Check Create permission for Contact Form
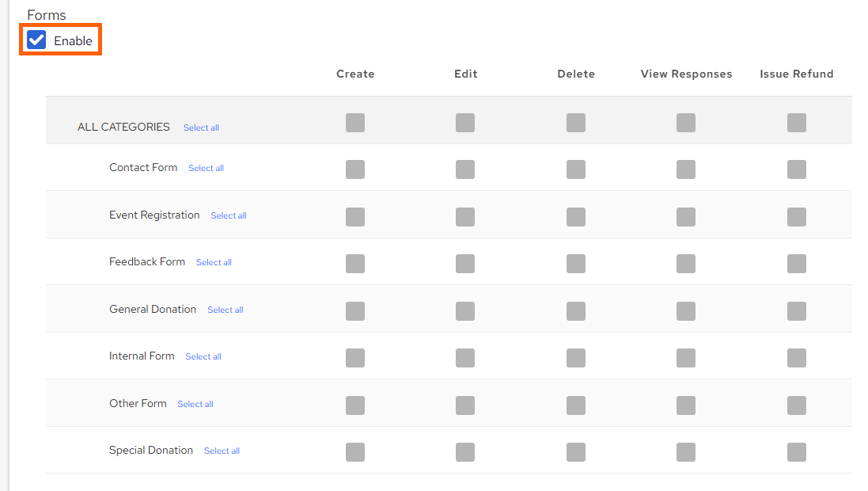868x491 pixels. 355,169
